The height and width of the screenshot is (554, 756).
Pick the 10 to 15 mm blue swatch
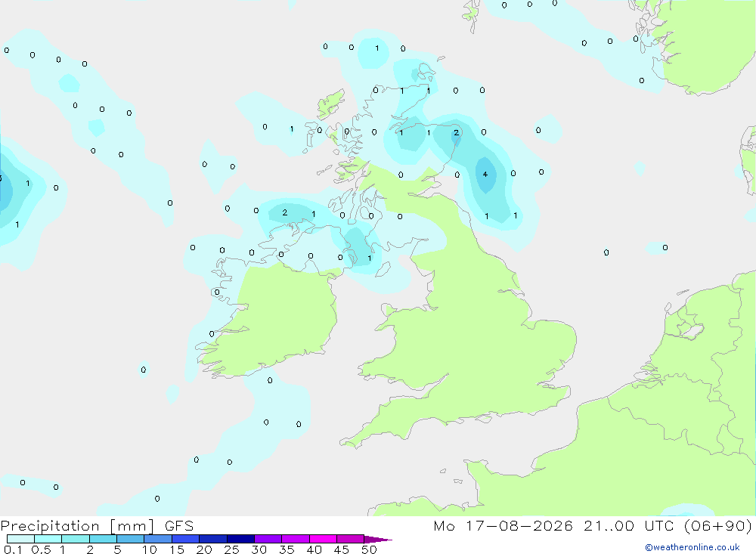158,539
